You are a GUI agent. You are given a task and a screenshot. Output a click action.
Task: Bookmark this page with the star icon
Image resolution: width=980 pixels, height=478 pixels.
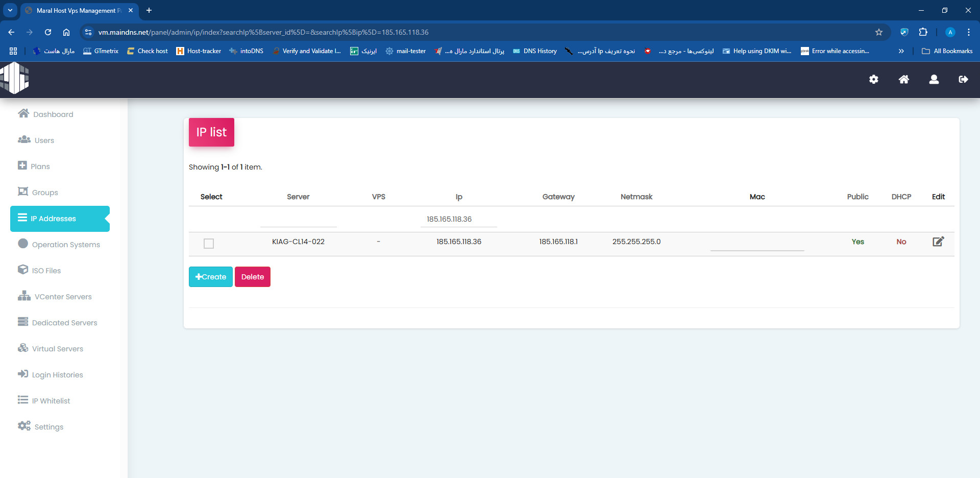[879, 32]
